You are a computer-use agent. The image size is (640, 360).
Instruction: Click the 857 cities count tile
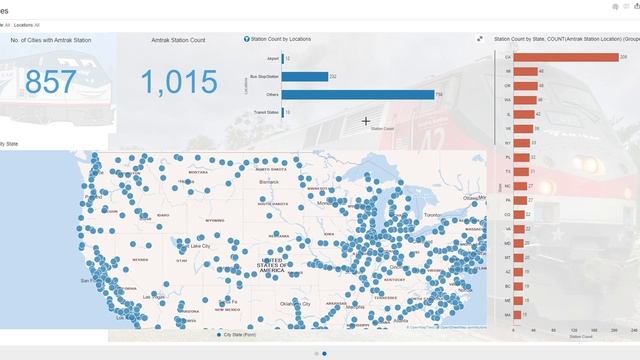(x=51, y=82)
